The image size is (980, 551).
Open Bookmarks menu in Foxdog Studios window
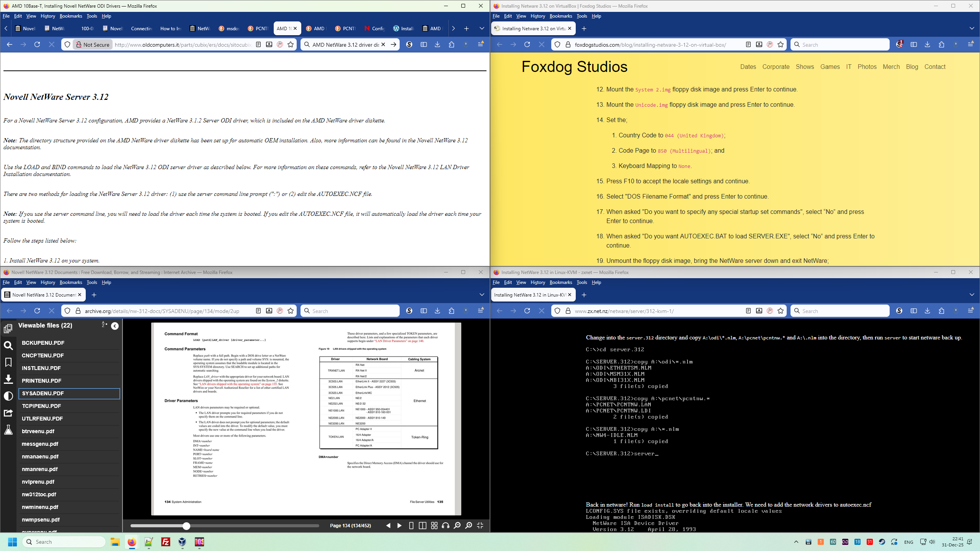click(560, 16)
